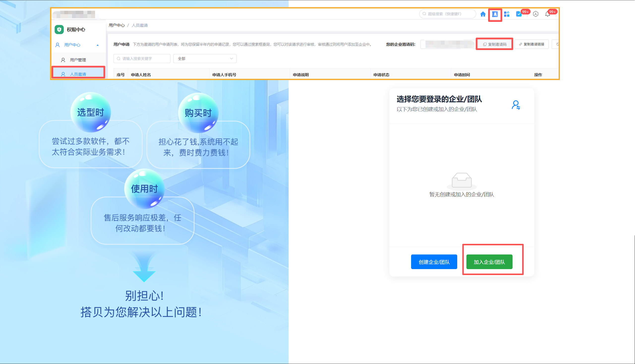Open the hexagon icon in the top bar
The image size is (635, 364).
click(x=536, y=14)
